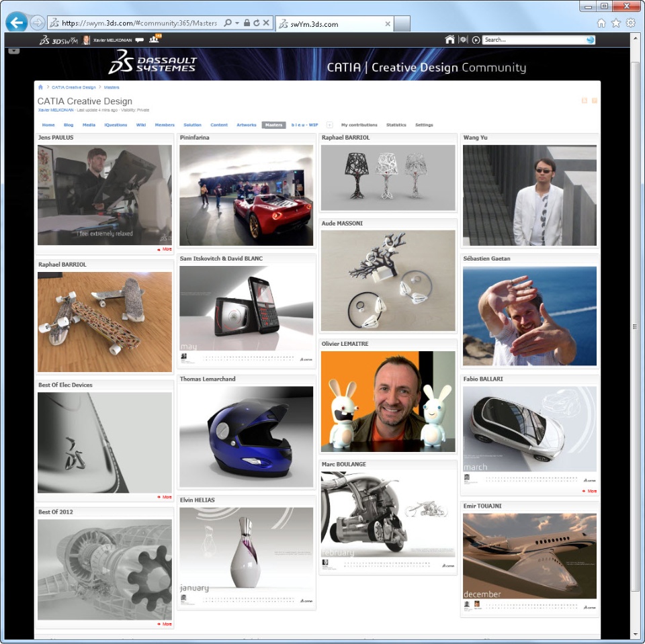Open the Sam Itskovitch & David BLANC phone thumbnail

click(x=246, y=315)
